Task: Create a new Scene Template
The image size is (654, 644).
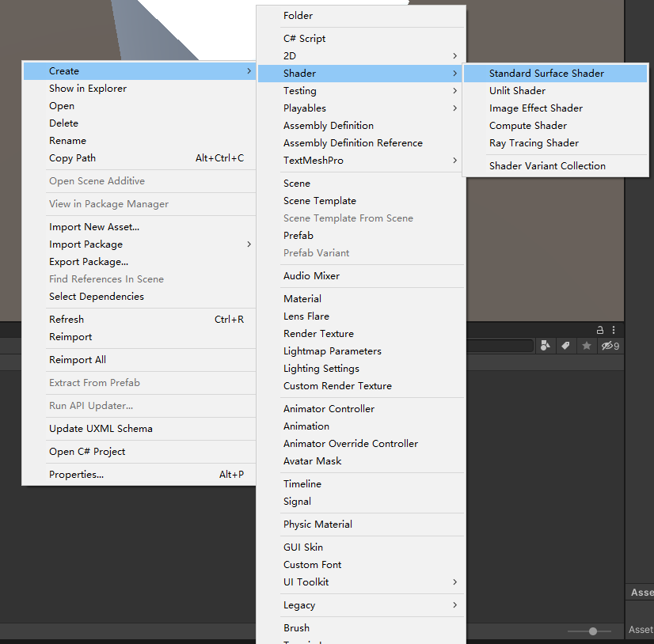Action: pyautogui.click(x=361, y=201)
